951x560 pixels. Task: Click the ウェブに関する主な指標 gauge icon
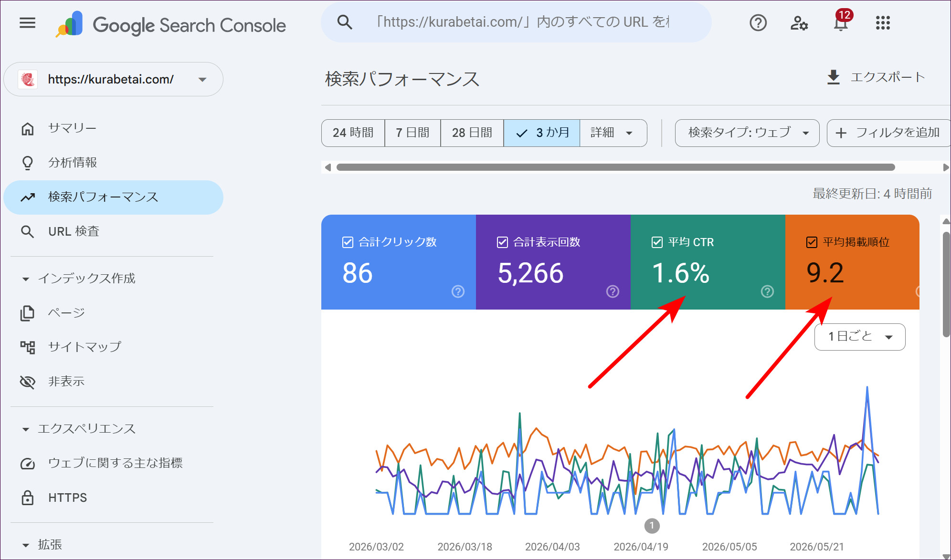28,463
